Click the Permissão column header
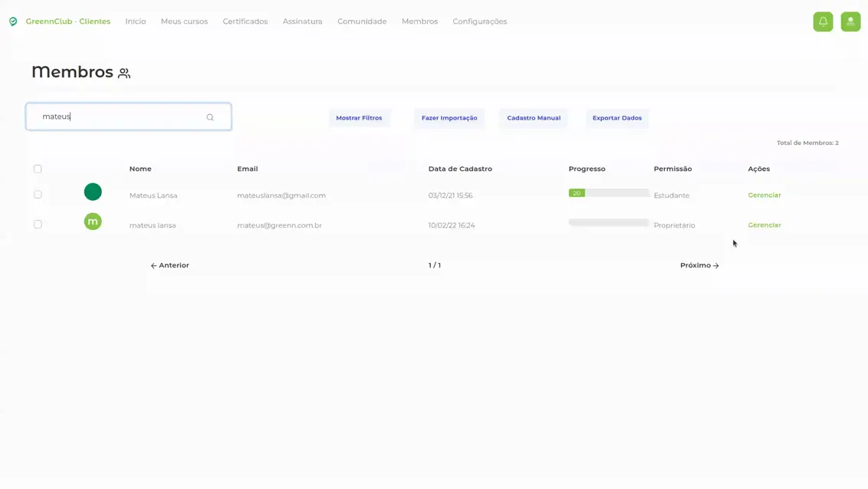The height and width of the screenshot is (489, 868). tap(672, 169)
